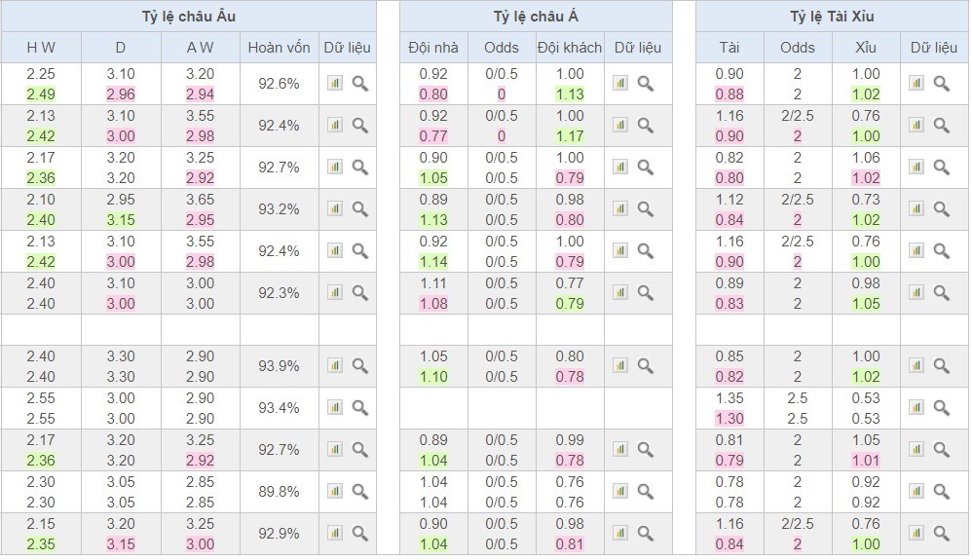Click the Hoàn vốn column header
973x560 pixels.
[280, 48]
